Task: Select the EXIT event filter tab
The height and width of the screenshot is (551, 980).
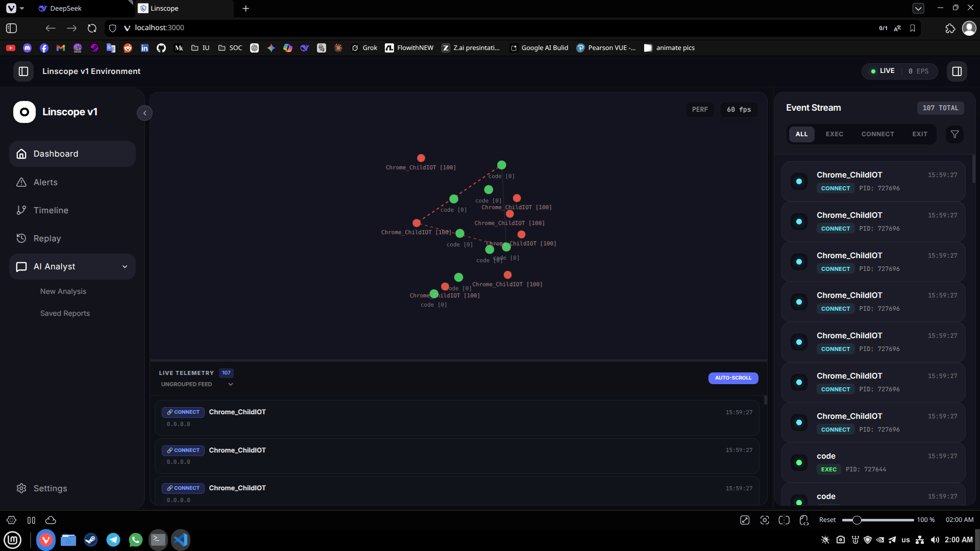Action: pyautogui.click(x=920, y=134)
